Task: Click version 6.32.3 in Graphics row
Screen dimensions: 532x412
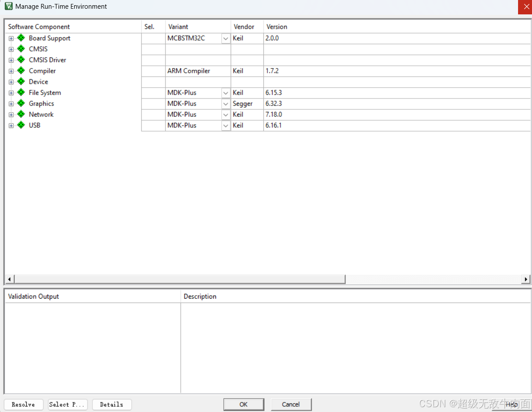Action: click(x=274, y=104)
